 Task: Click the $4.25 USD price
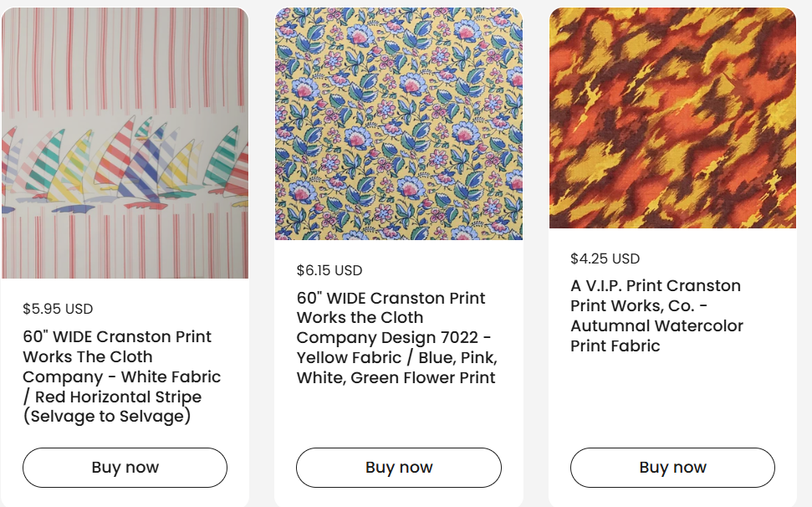[605, 259]
